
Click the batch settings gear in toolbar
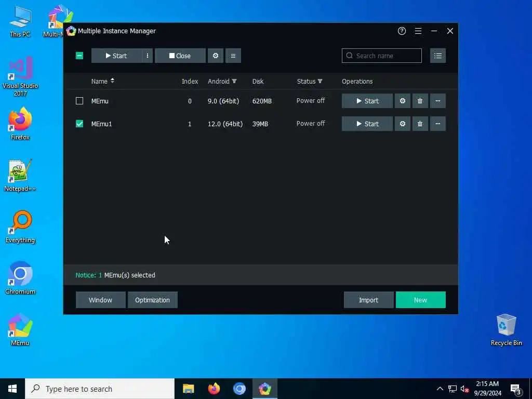pyautogui.click(x=216, y=56)
